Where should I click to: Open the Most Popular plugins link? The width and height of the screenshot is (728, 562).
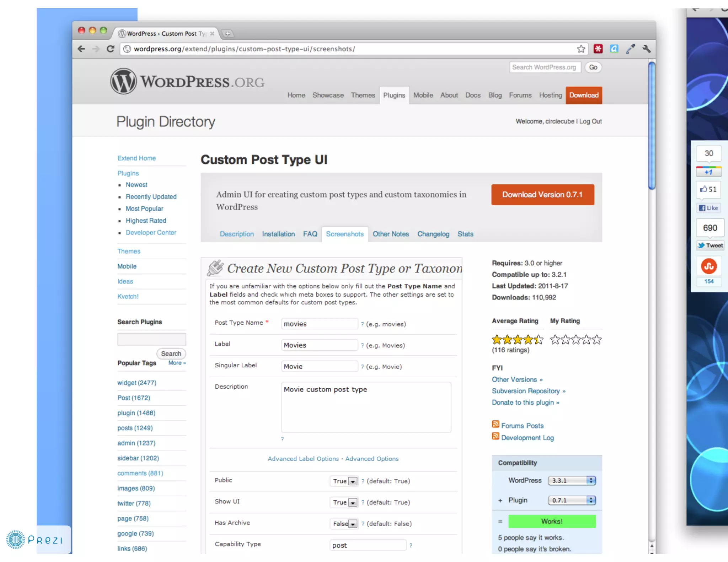[144, 209]
